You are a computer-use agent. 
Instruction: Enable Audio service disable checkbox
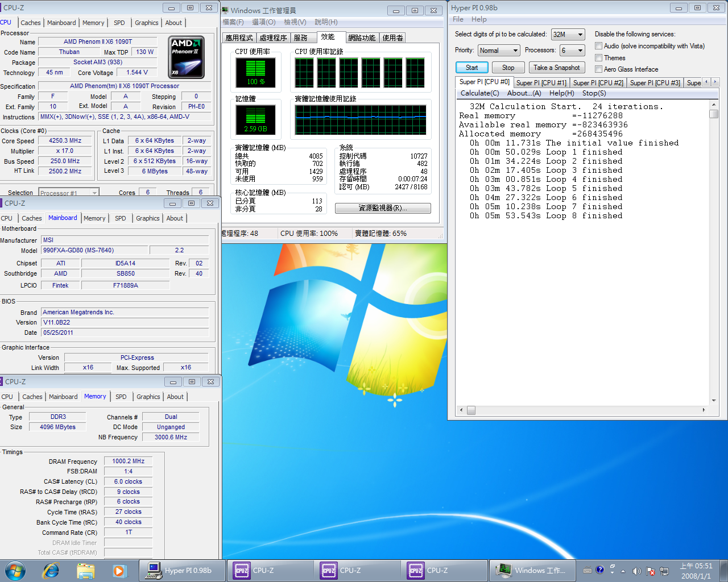coord(598,46)
